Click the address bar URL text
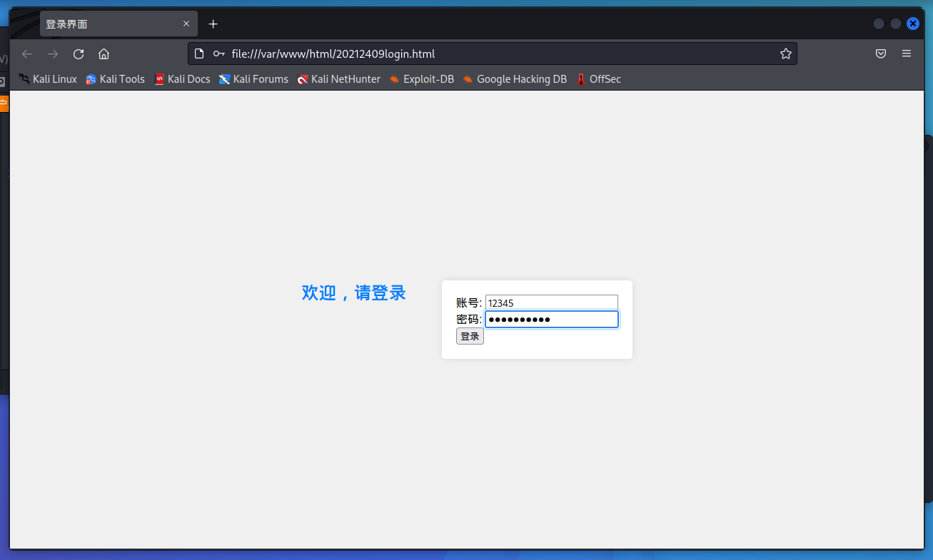The image size is (933, 560). (333, 54)
